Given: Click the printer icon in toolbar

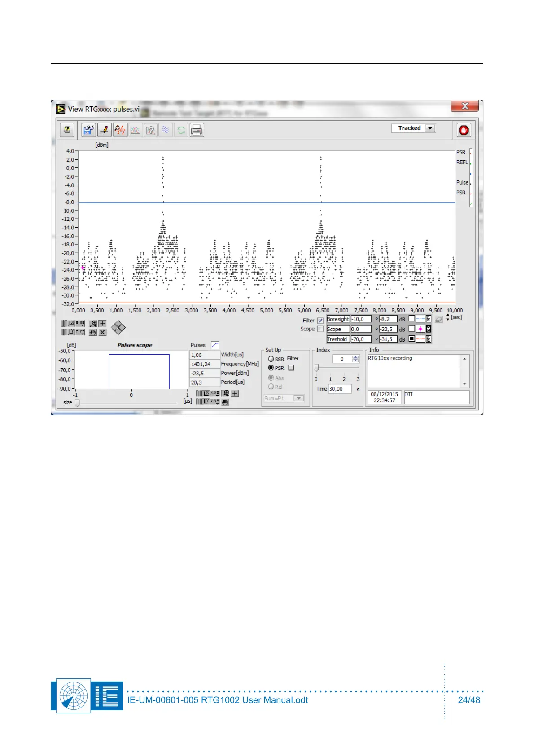Looking at the screenshot, I should tap(197, 130).
